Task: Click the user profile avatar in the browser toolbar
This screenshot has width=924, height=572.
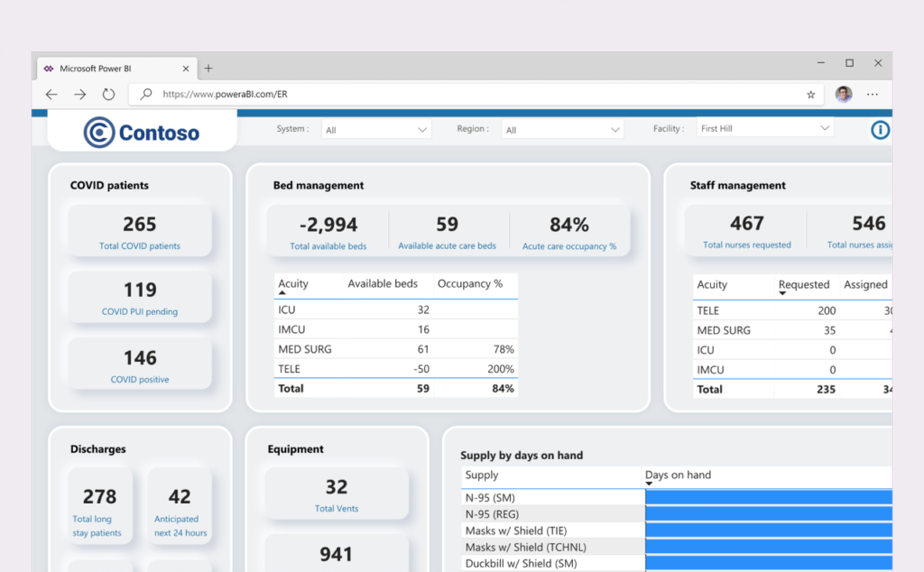Action: (x=842, y=94)
